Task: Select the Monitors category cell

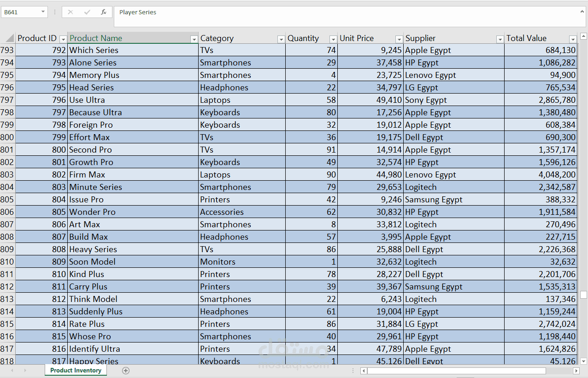Action: [242, 262]
